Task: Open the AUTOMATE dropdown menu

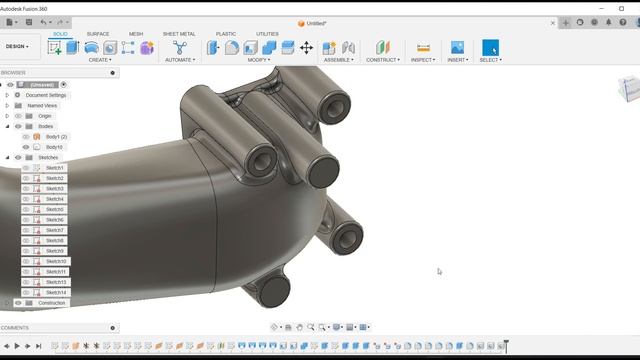Action: pos(180,60)
